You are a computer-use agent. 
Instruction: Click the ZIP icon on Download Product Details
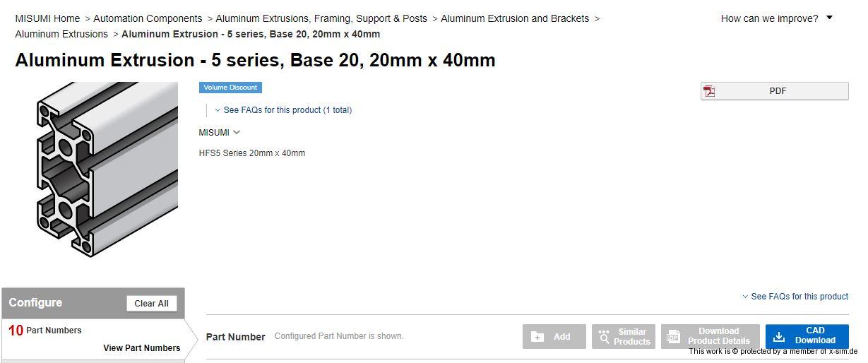[673, 337]
